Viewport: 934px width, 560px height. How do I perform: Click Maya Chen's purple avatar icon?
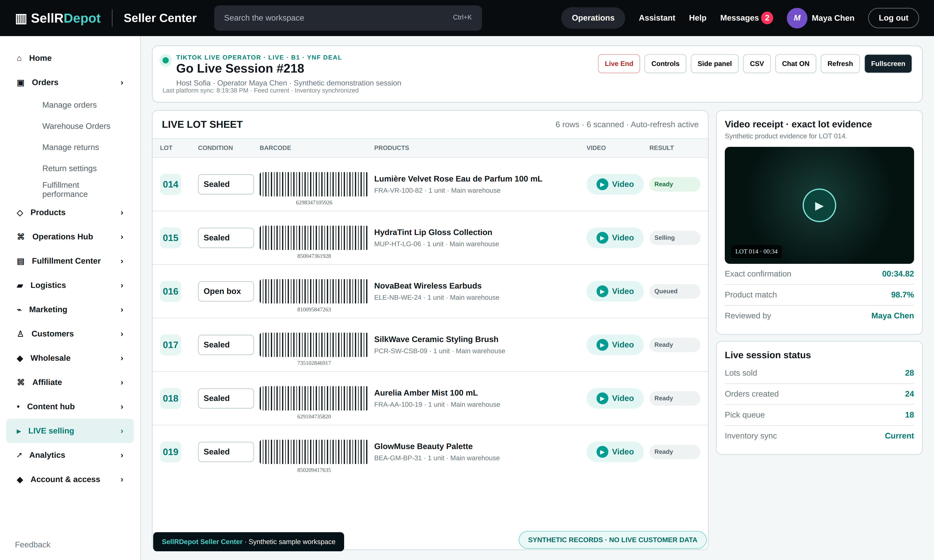tap(797, 18)
